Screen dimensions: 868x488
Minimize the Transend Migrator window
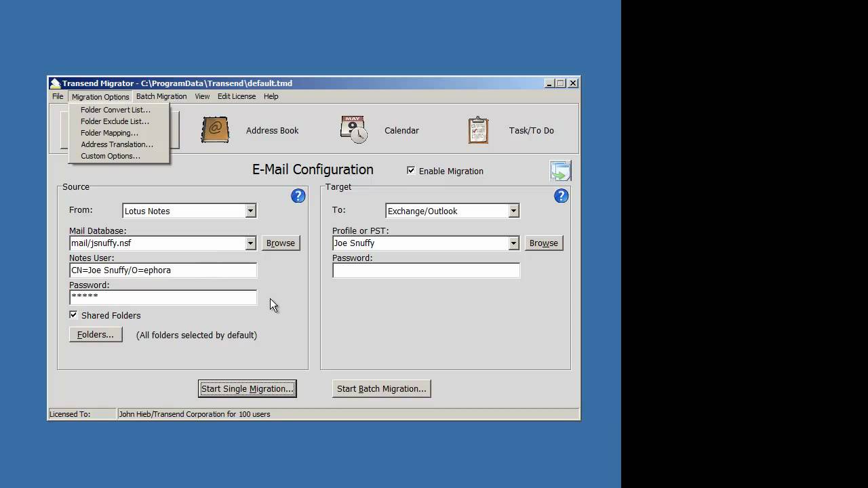click(549, 83)
